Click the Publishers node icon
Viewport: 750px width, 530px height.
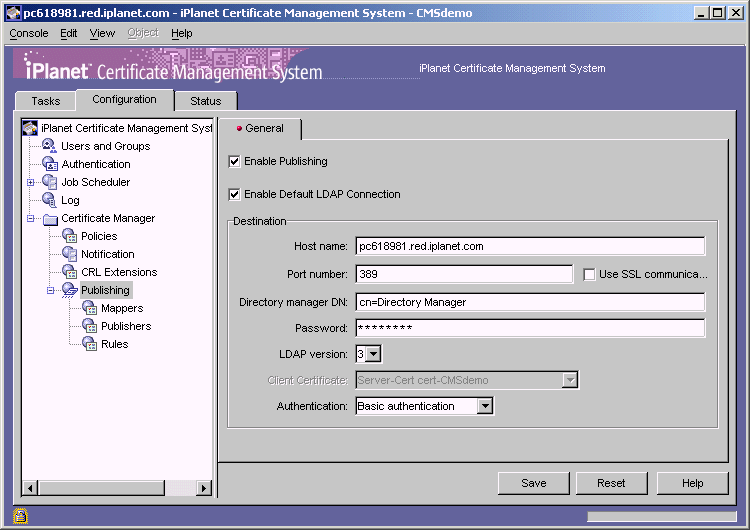tap(89, 326)
